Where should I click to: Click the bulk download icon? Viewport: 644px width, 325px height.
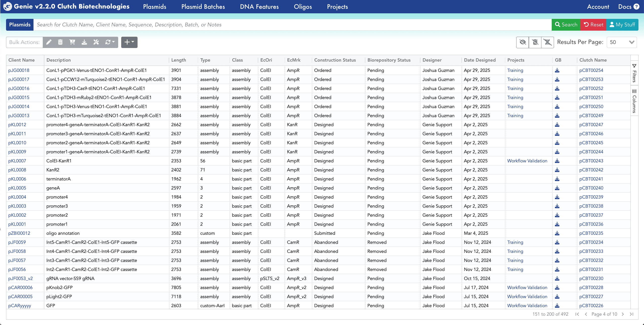(84, 42)
